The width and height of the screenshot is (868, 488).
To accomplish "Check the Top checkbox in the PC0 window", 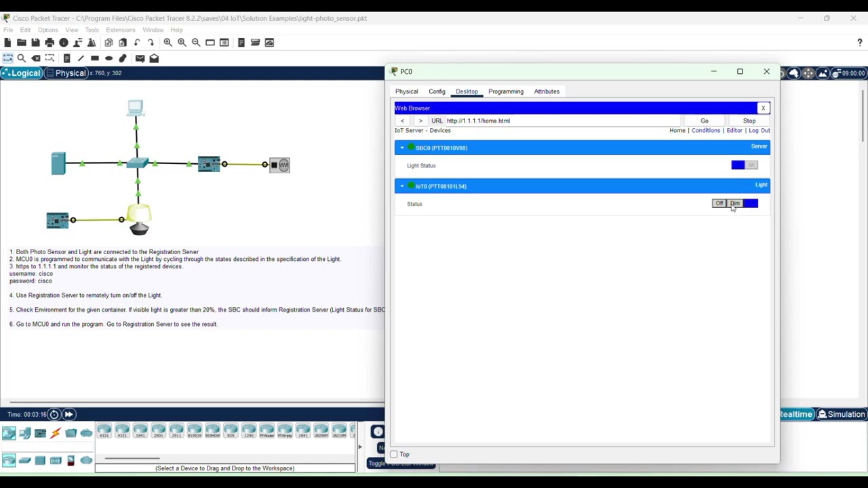I will coord(394,454).
